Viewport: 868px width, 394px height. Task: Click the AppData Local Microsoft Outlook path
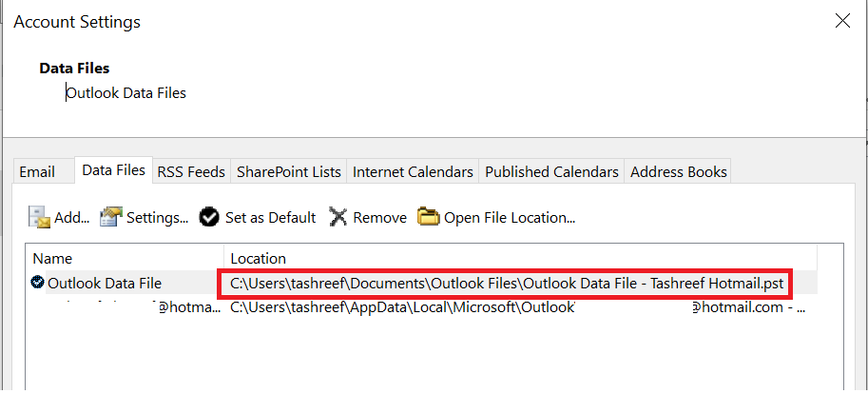click(x=403, y=307)
